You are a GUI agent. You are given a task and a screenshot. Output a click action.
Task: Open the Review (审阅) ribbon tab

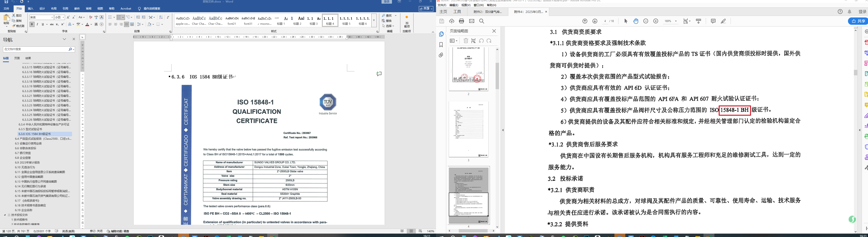[x=89, y=8]
